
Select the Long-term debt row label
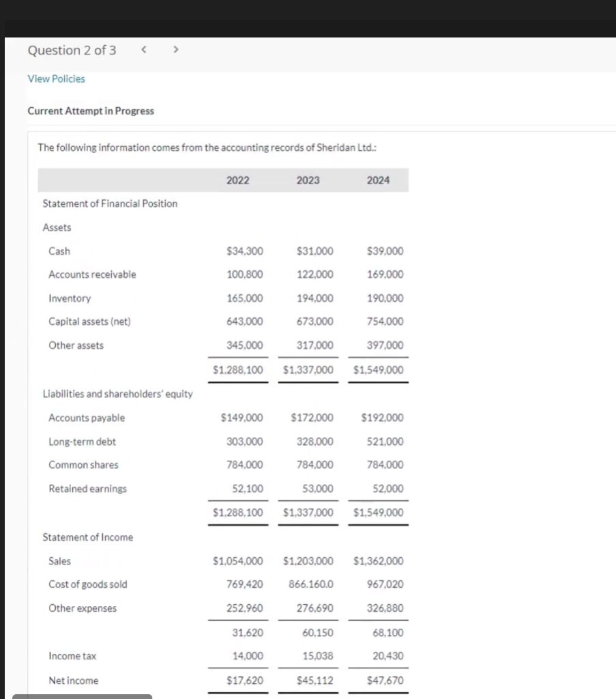point(82,442)
